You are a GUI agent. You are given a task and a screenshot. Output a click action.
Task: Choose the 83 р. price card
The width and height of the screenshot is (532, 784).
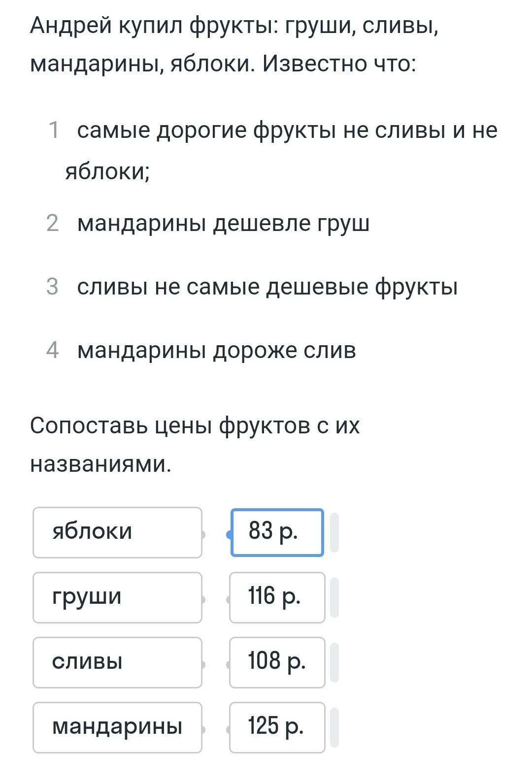277,532
